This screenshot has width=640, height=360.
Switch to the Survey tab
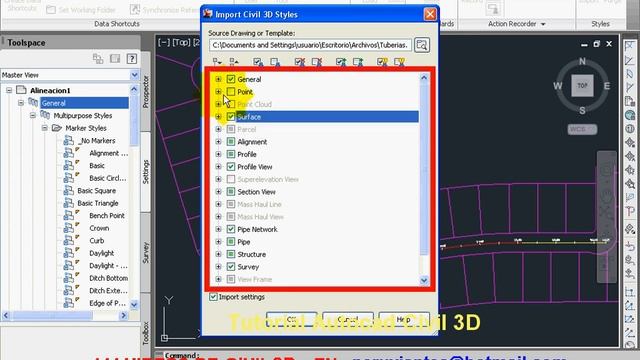(146, 252)
